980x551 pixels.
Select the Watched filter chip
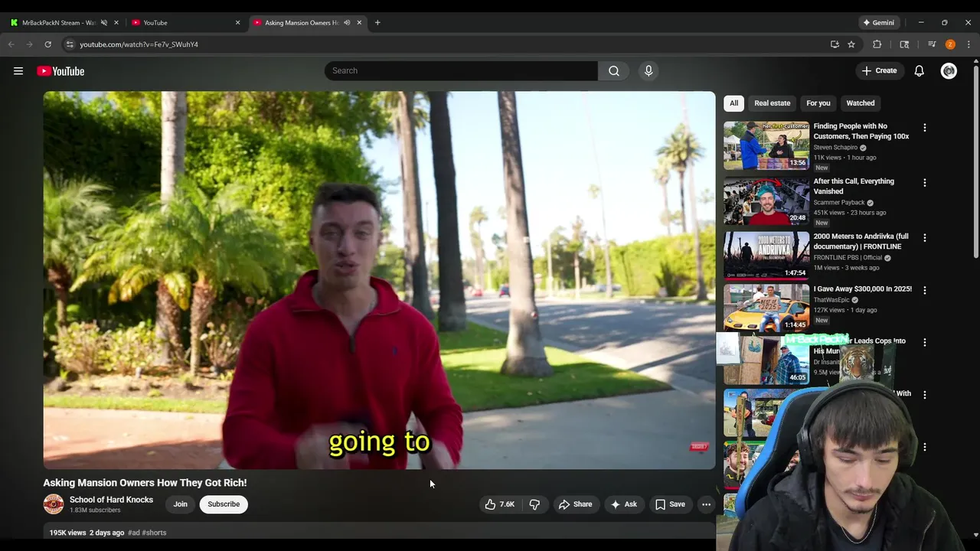[x=860, y=103]
